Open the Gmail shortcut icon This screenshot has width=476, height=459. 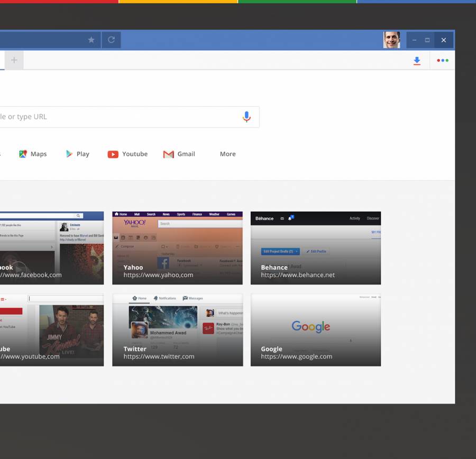point(168,154)
